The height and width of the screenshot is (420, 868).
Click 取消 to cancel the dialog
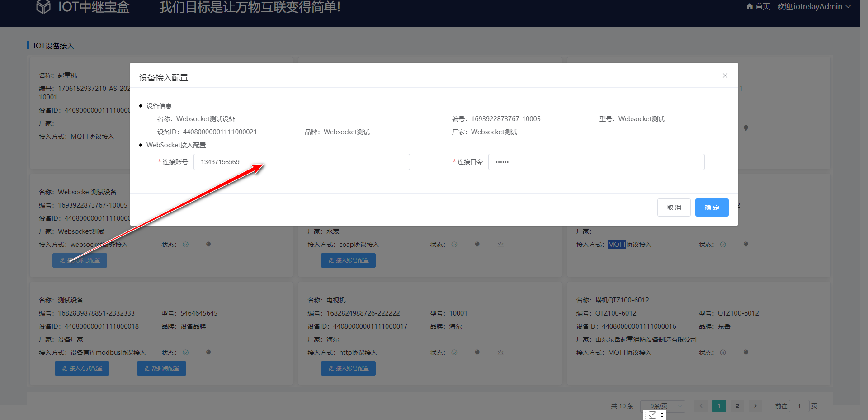click(x=674, y=208)
